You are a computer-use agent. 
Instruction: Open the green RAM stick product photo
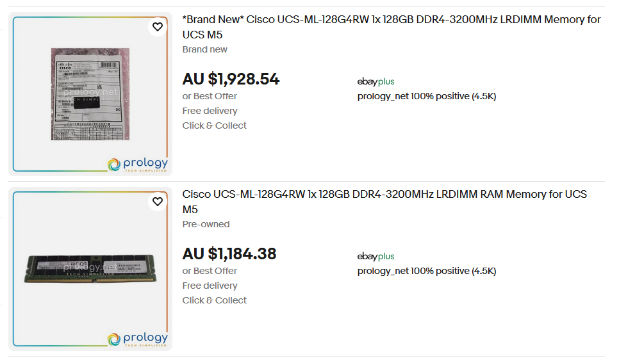tap(90, 269)
